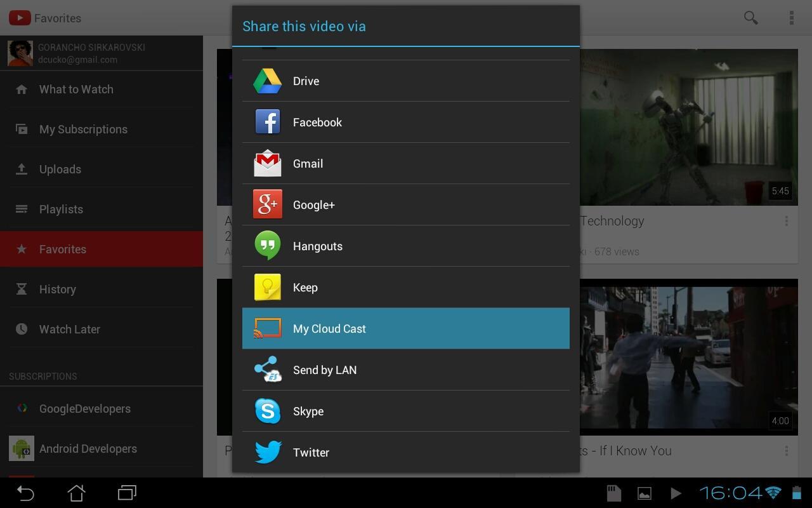Choose My Cloud Cast option
The height and width of the screenshot is (508, 812).
406,328
